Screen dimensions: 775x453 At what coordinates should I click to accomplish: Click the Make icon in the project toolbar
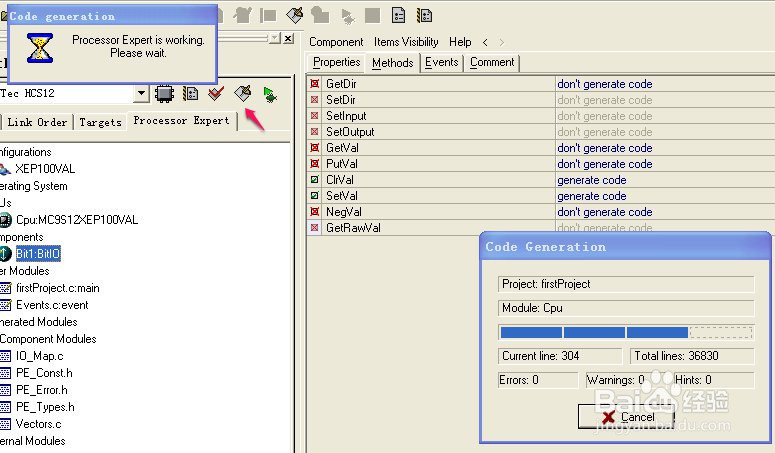point(243,93)
